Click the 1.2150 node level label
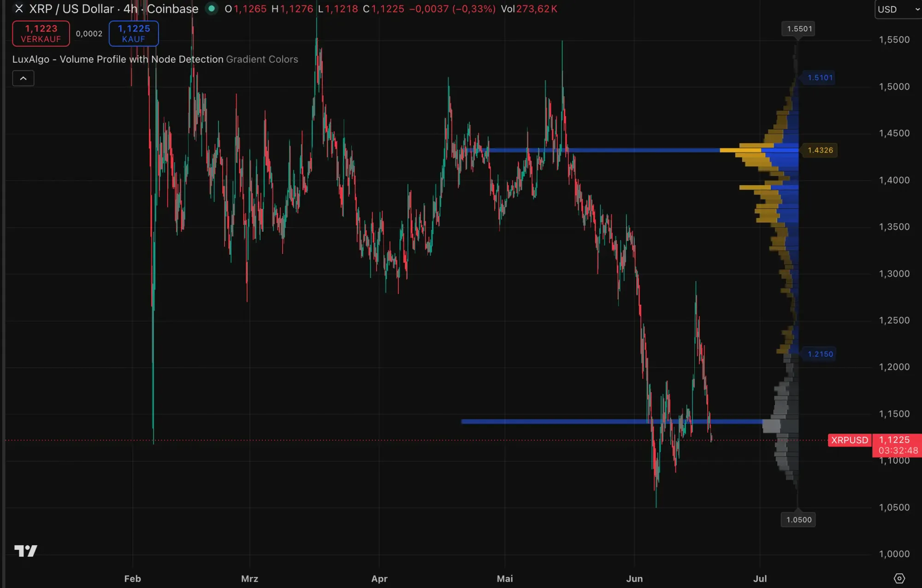The width and height of the screenshot is (922, 588). point(820,354)
